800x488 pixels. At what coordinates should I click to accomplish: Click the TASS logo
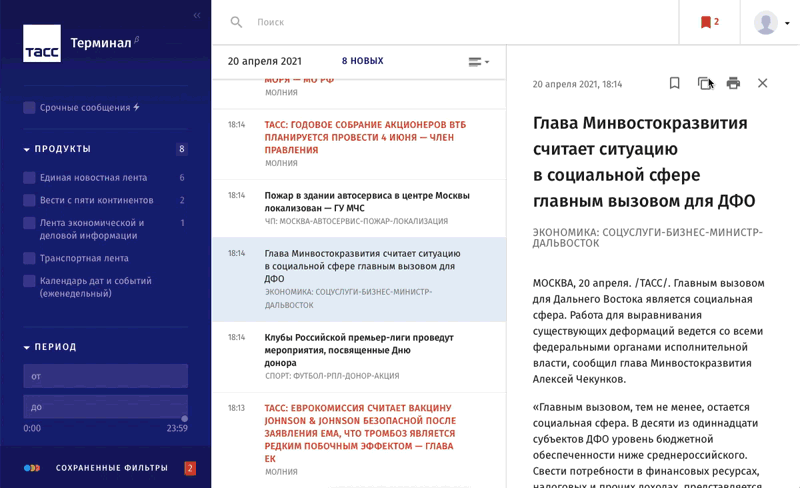42,43
